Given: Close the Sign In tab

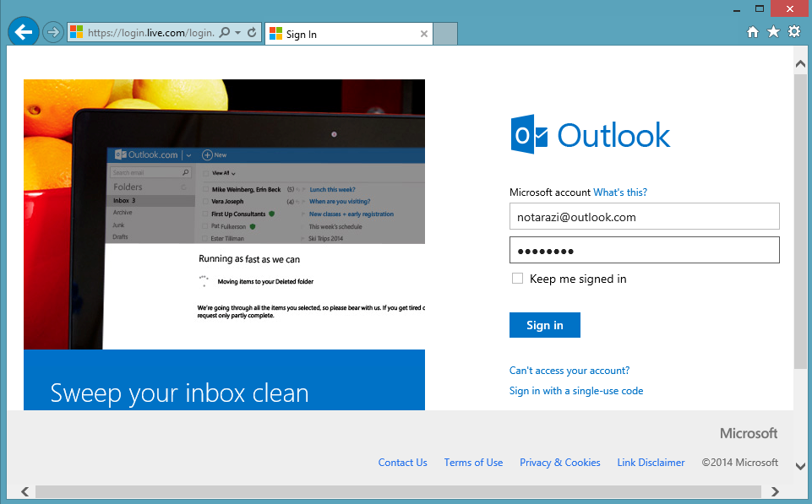Looking at the screenshot, I should click(423, 34).
